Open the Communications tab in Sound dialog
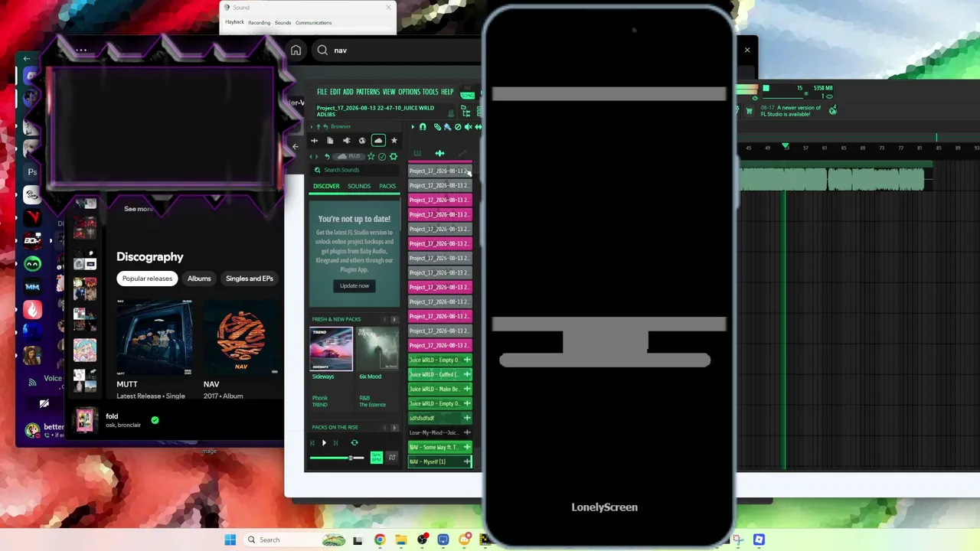The image size is (980, 551). click(313, 23)
